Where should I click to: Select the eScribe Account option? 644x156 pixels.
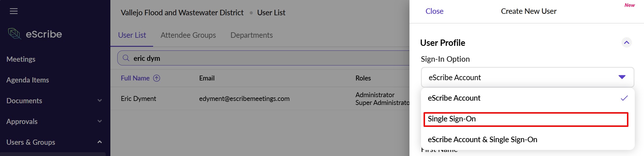click(x=527, y=98)
